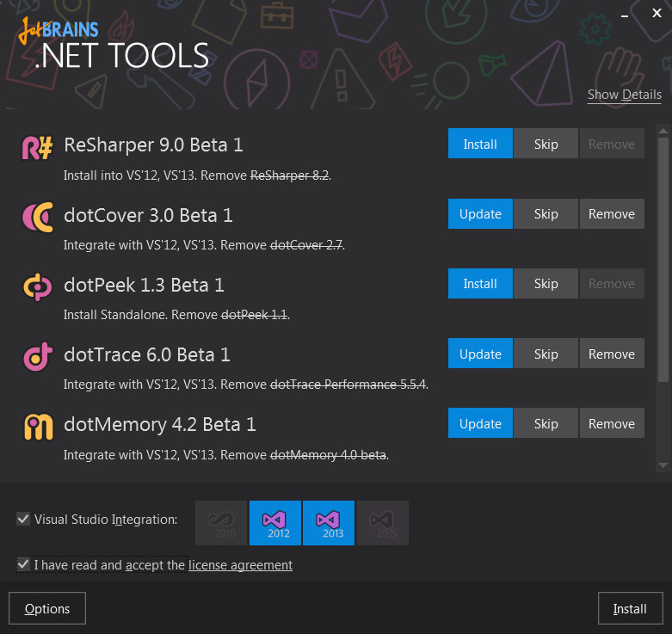Screen dimensions: 672x634
Task: Click the ReSharper product icon
Action: pyautogui.click(x=37, y=147)
